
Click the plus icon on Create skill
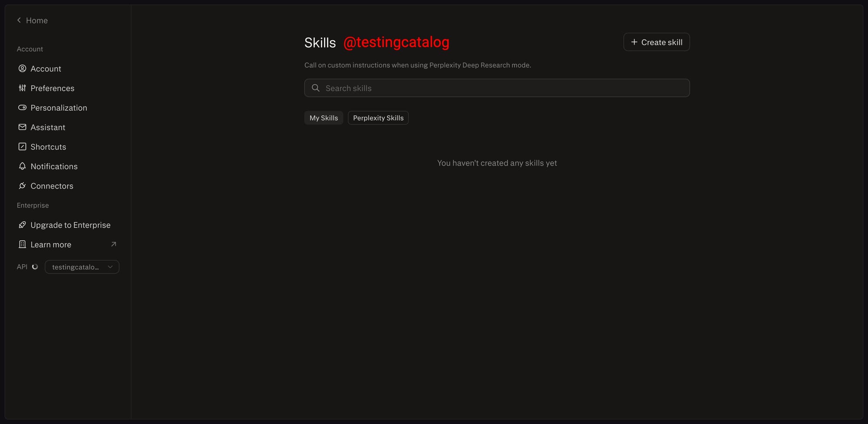click(634, 42)
